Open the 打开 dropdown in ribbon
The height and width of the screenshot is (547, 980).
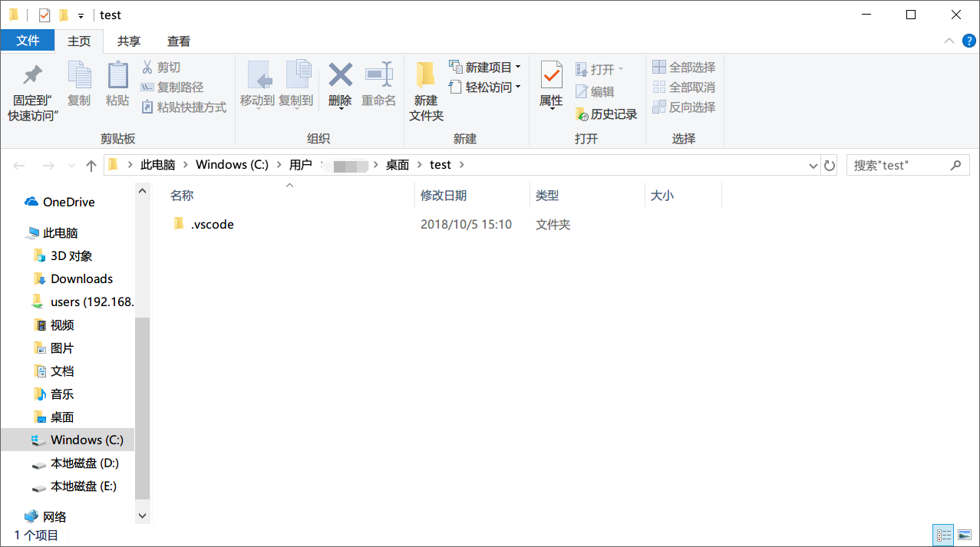point(599,70)
